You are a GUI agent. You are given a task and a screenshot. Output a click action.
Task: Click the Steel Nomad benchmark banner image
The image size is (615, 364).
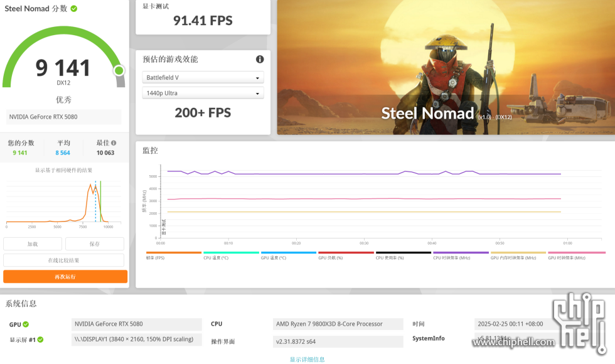tap(446, 68)
